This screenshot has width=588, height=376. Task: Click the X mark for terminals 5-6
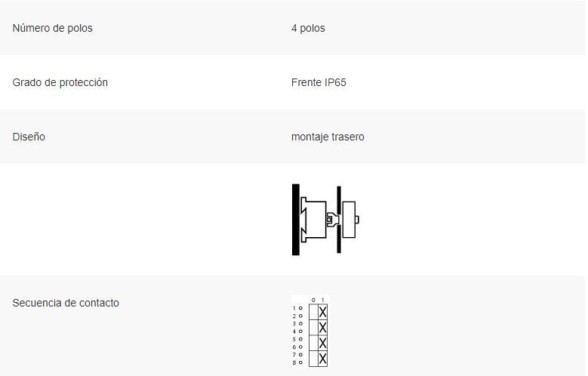pos(322,343)
